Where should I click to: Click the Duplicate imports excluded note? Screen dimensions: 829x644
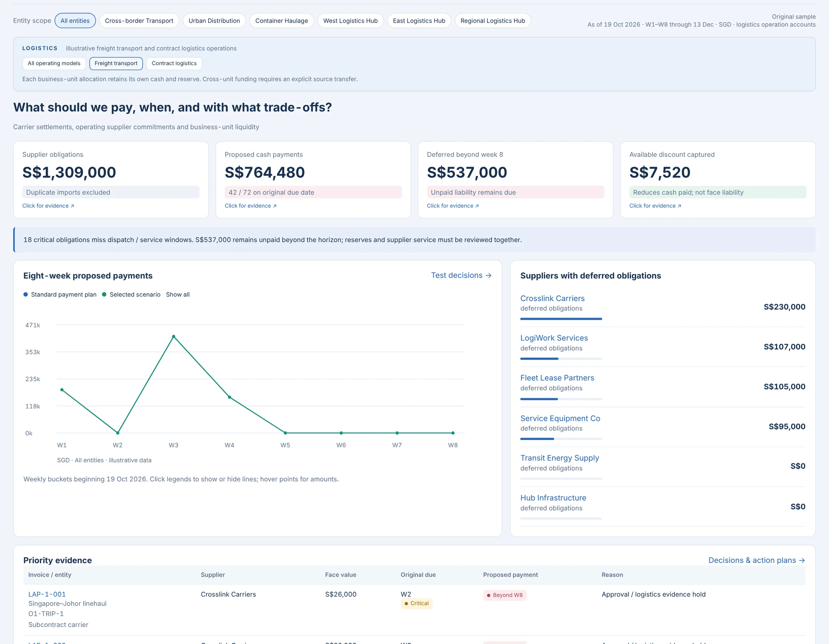[x=110, y=192]
